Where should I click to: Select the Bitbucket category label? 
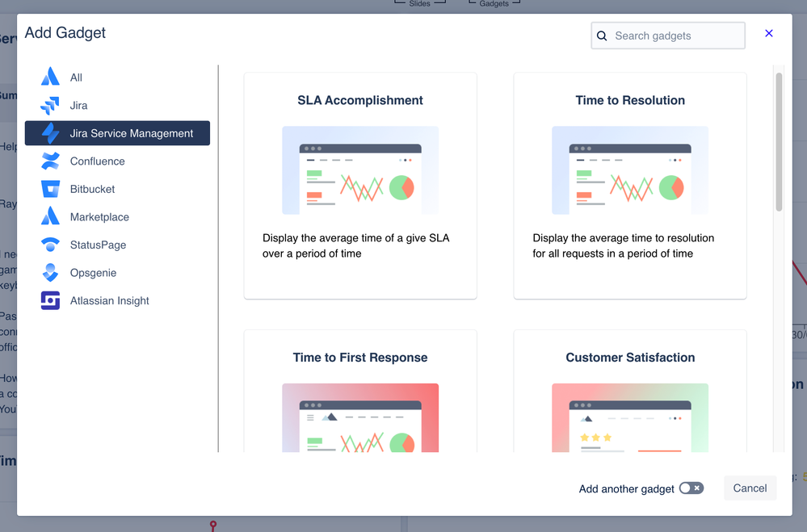[x=92, y=189]
